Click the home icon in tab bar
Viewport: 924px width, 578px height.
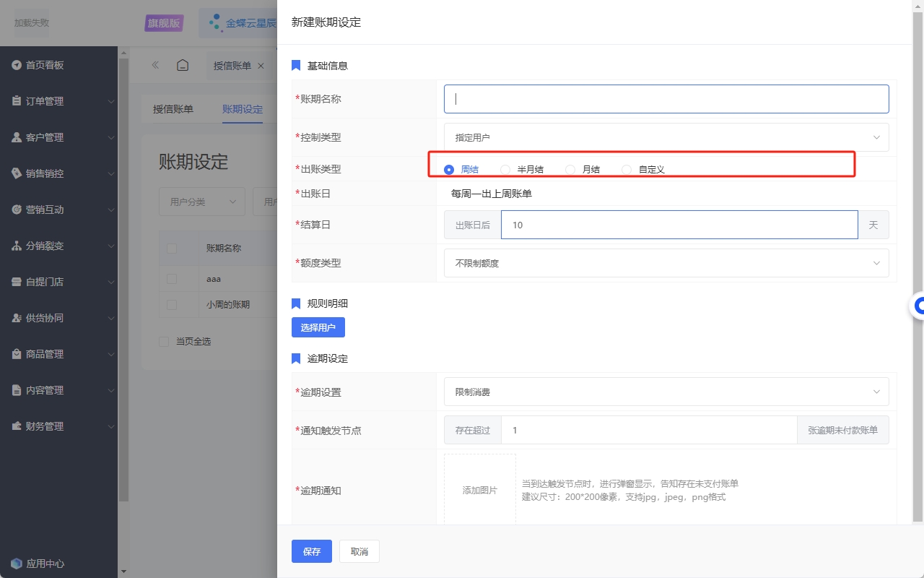pyautogui.click(x=183, y=65)
